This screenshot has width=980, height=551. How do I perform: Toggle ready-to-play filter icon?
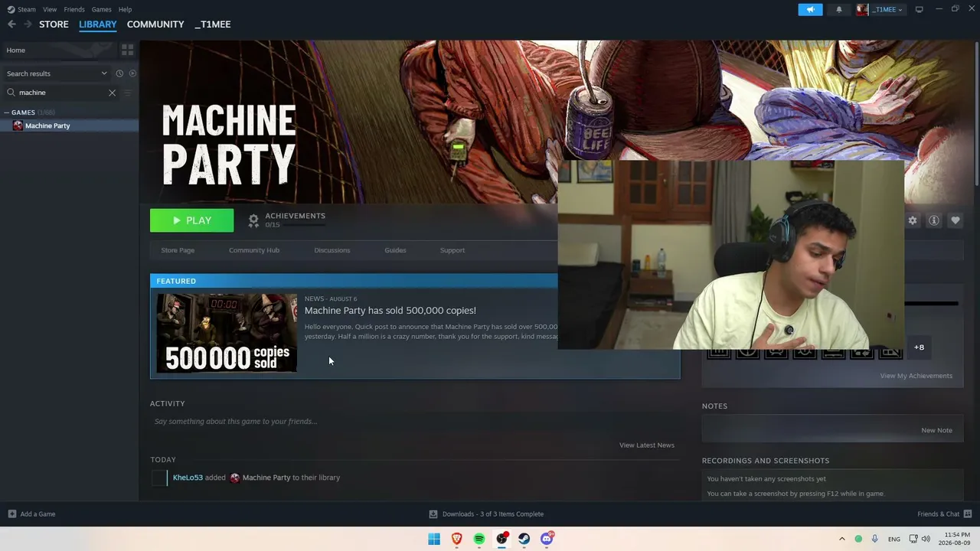[132, 73]
